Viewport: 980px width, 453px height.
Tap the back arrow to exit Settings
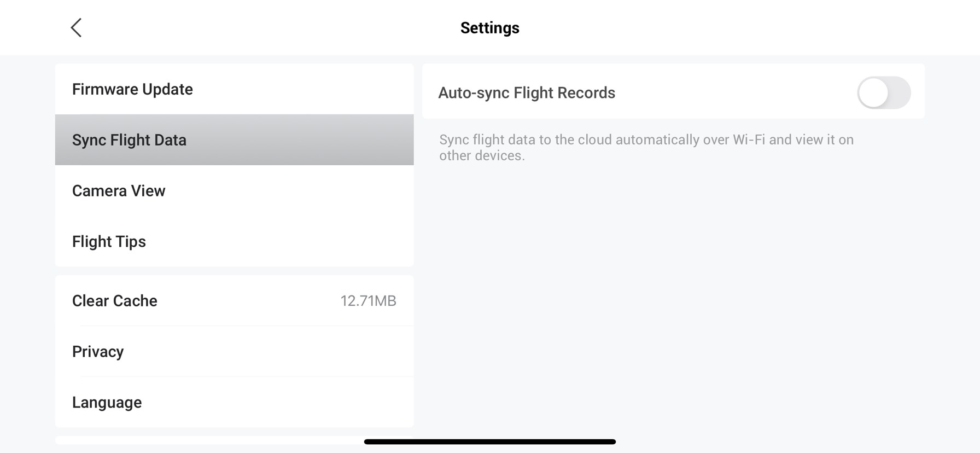[76, 27]
